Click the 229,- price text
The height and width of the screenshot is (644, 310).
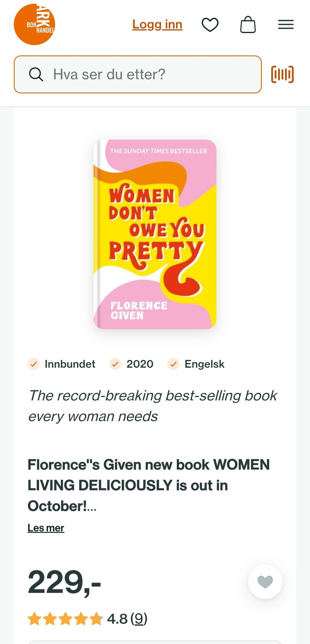click(65, 582)
